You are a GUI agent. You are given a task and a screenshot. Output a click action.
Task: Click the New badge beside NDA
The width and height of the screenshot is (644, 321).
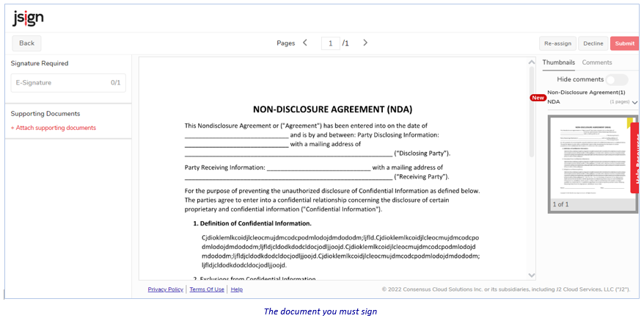[x=538, y=98]
